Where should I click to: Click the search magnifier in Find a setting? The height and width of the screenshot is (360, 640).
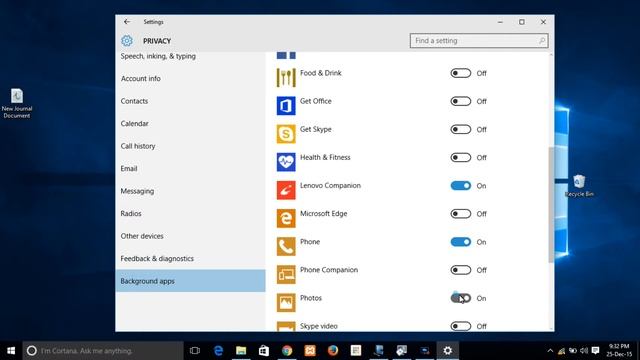point(542,41)
